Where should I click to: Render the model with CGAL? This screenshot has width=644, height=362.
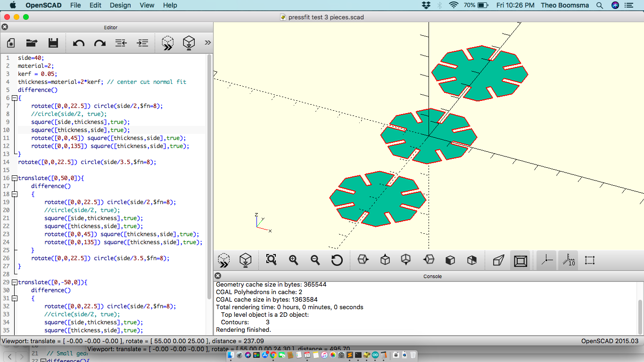(245, 260)
